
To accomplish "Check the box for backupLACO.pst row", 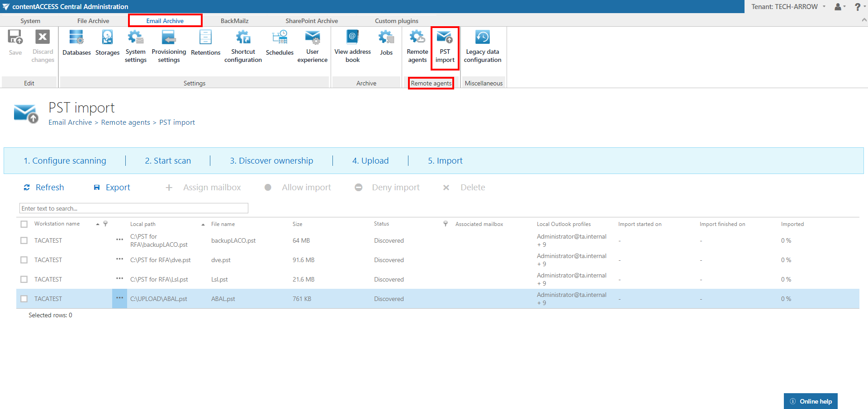I will pyautogui.click(x=24, y=241).
